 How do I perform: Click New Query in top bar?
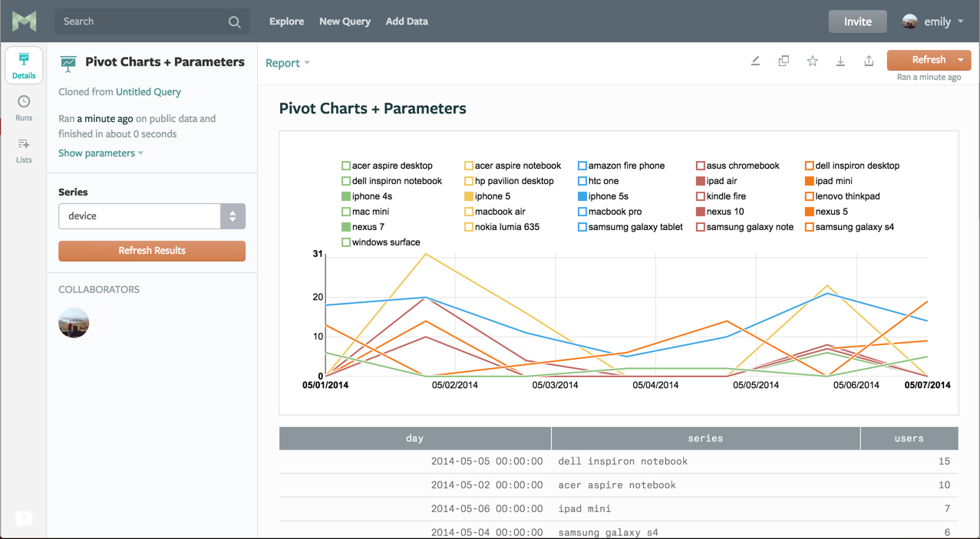(345, 21)
